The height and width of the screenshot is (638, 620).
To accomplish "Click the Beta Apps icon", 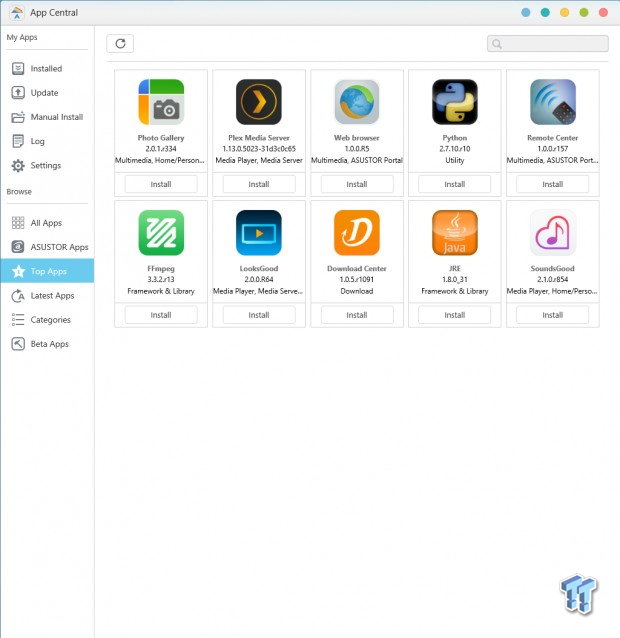I will point(18,344).
